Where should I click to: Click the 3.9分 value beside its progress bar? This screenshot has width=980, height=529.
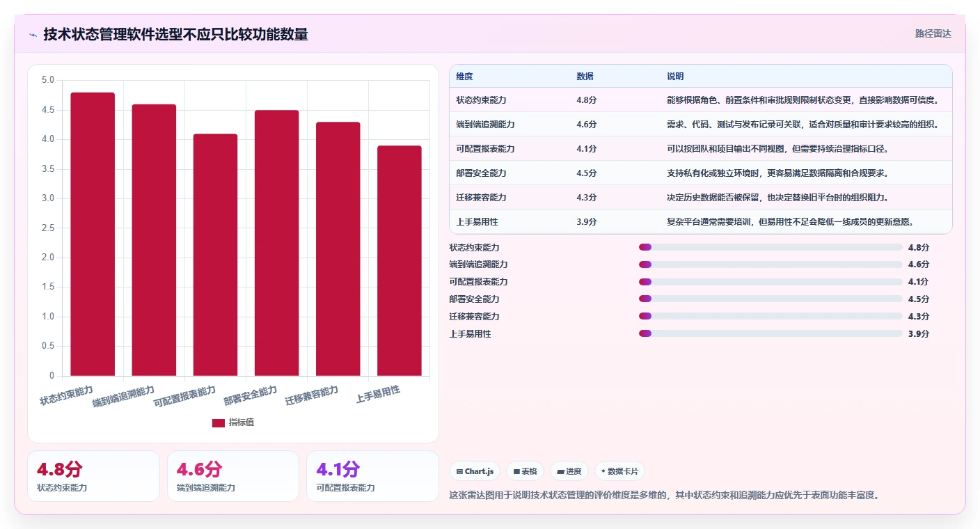click(x=919, y=334)
